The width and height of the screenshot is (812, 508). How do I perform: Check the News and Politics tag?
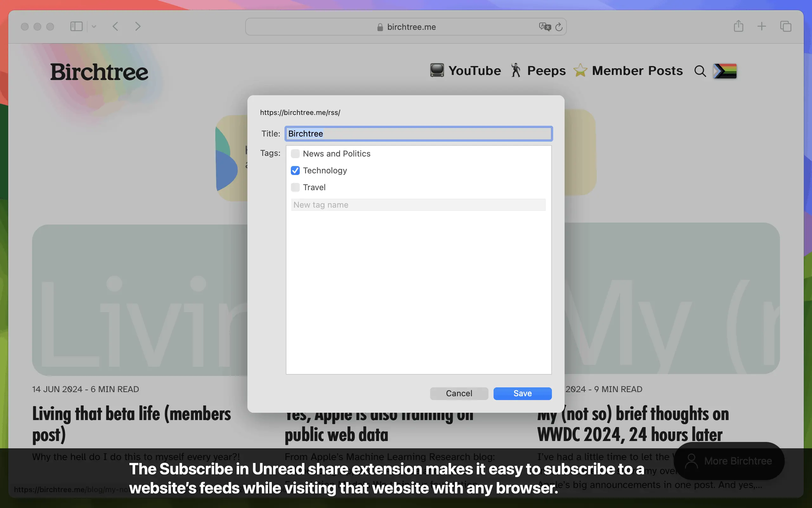[295, 154]
